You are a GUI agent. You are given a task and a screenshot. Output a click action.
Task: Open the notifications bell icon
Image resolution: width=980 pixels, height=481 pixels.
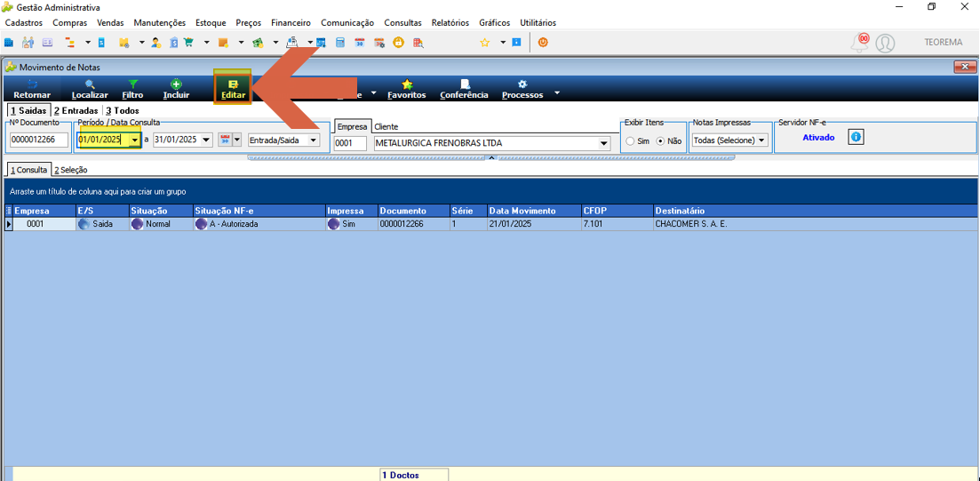click(861, 43)
